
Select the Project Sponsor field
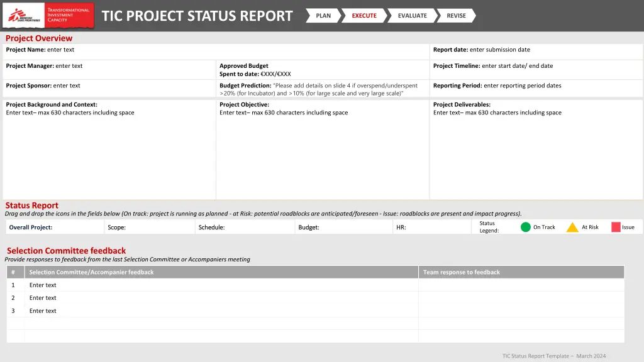[109, 86]
